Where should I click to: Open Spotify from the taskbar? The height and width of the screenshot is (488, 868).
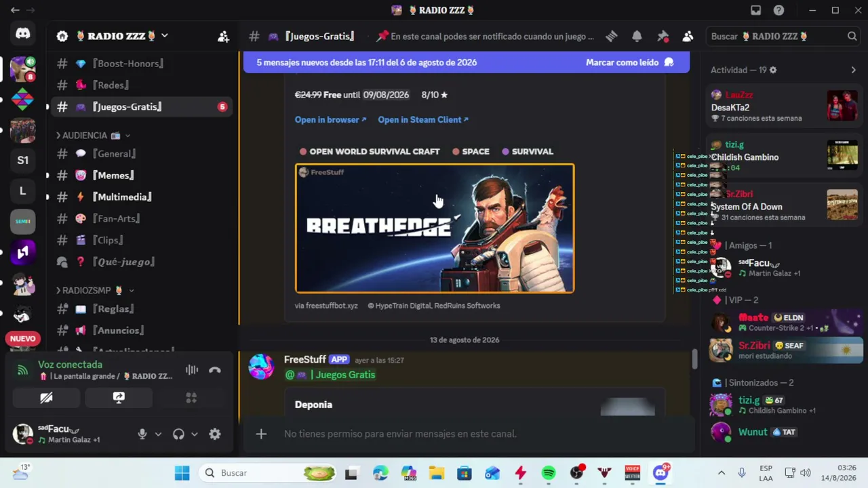coord(549,473)
